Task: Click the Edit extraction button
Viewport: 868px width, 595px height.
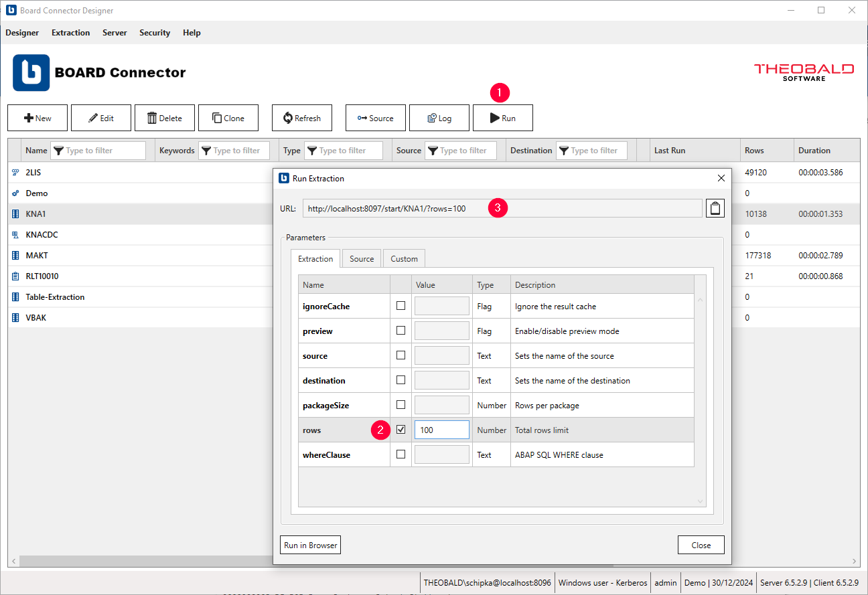Action: [101, 118]
